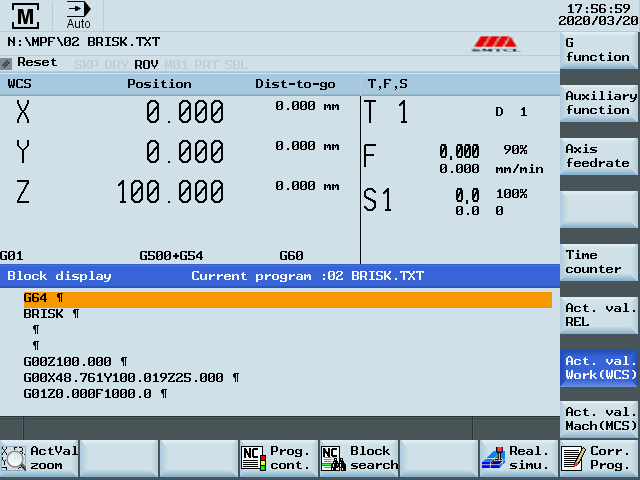The height and width of the screenshot is (480, 640).
Task: Click the Y axis position value 0.000
Action: pos(185,152)
